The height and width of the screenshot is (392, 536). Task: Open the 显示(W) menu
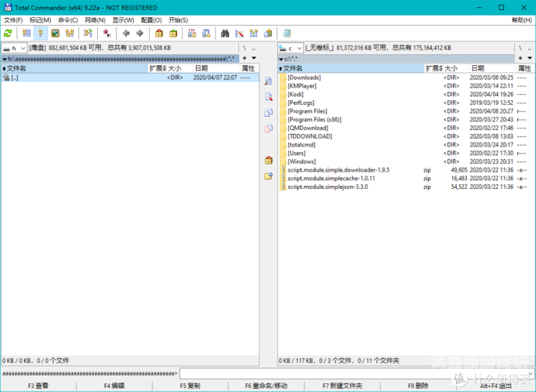coord(123,20)
